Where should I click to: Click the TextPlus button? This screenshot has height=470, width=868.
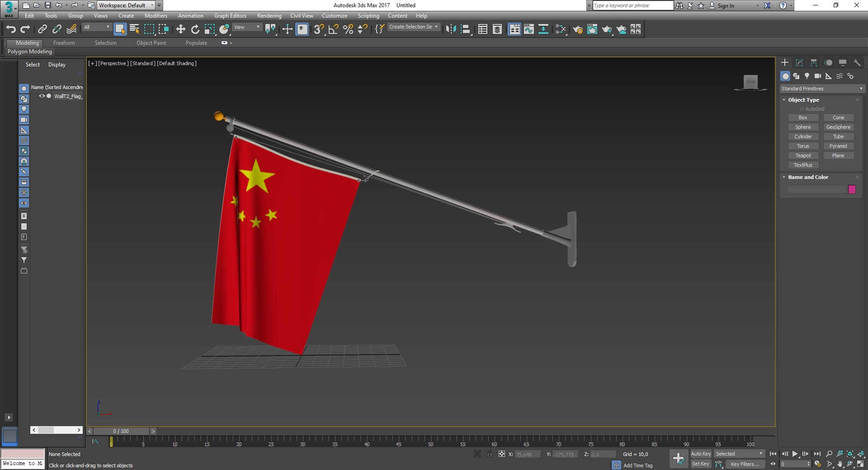pyautogui.click(x=803, y=165)
